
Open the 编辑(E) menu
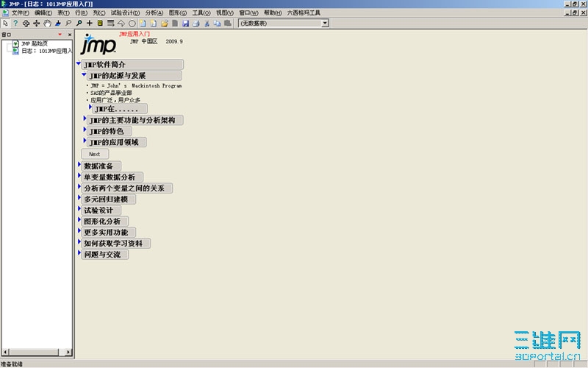43,13
